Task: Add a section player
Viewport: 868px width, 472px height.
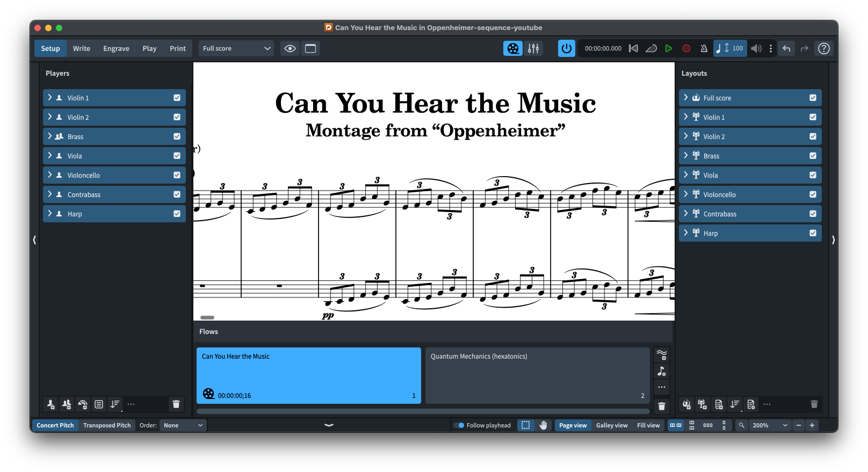Action: (x=67, y=404)
